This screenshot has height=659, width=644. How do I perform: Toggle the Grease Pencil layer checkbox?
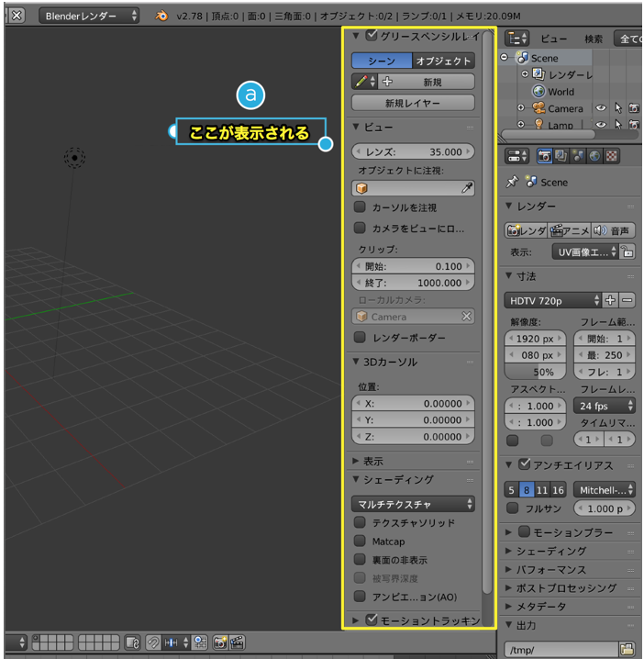371,36
